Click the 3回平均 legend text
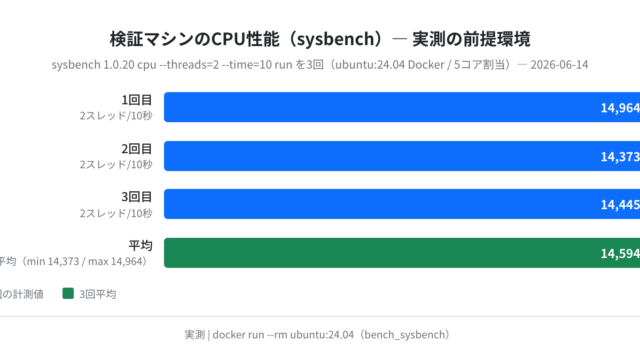 point(98,294)
